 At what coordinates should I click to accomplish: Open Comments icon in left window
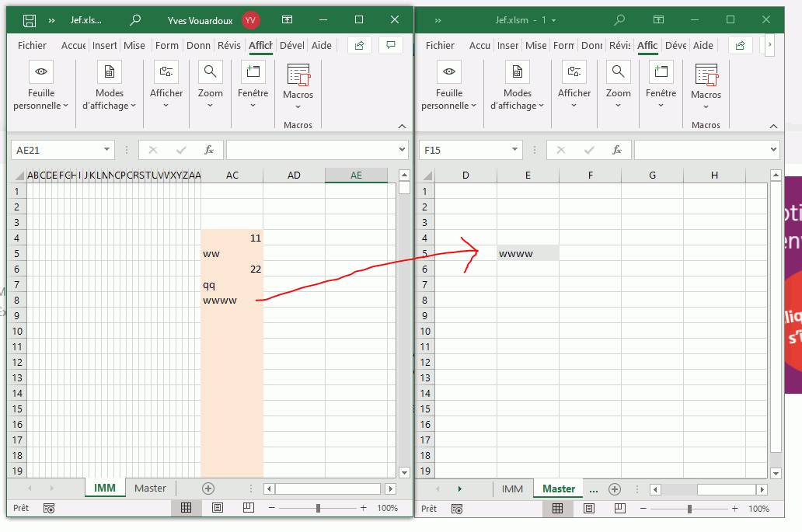tap(391, 46)
